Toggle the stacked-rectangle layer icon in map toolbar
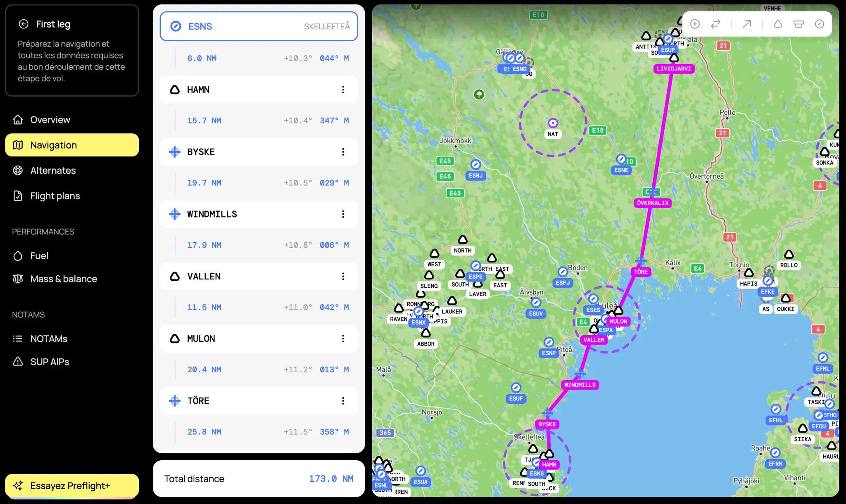Screen dimensions: 846x504 tap(798, 24)
